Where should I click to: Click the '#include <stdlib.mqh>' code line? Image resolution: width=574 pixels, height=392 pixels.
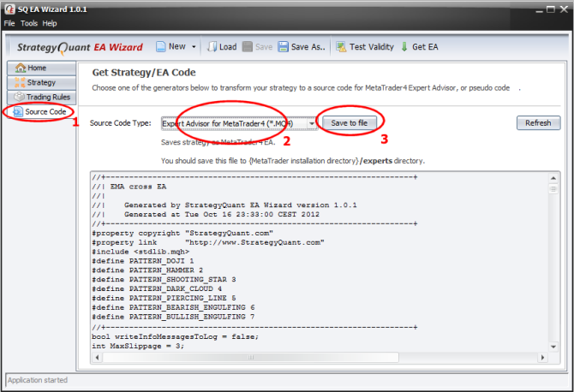[141, 252]
